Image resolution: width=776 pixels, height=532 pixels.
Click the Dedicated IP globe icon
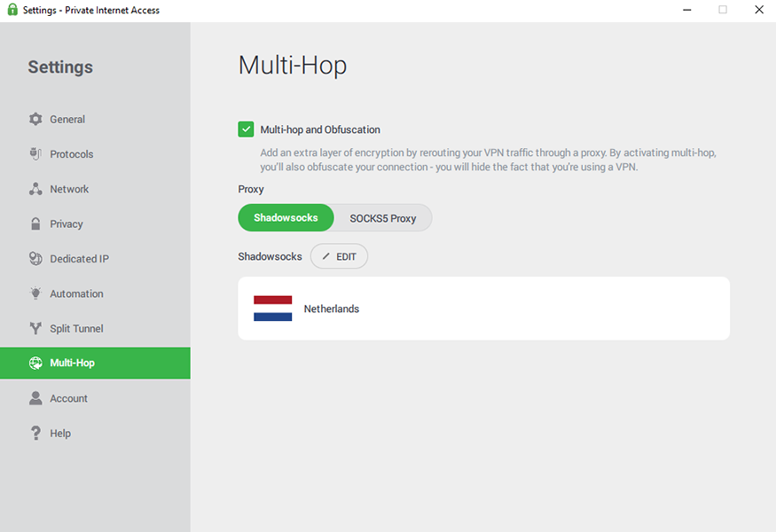[35, 259]
